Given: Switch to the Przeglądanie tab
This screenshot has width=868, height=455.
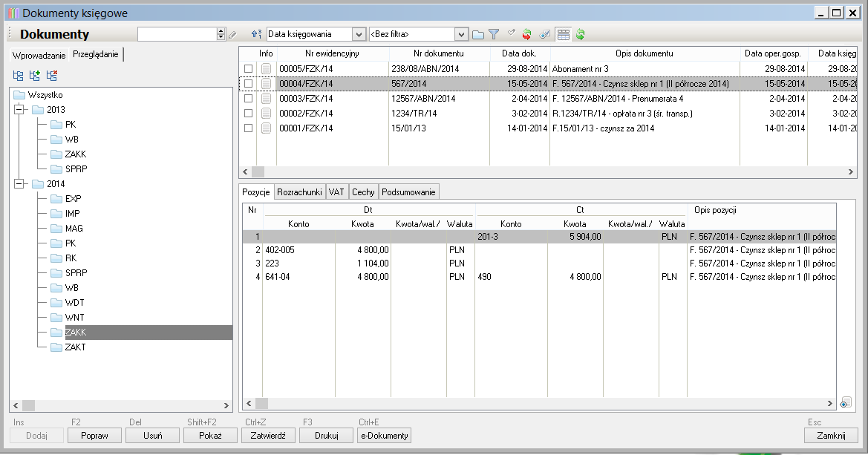Looking at the screenshot, I should (x=96, y=54).
